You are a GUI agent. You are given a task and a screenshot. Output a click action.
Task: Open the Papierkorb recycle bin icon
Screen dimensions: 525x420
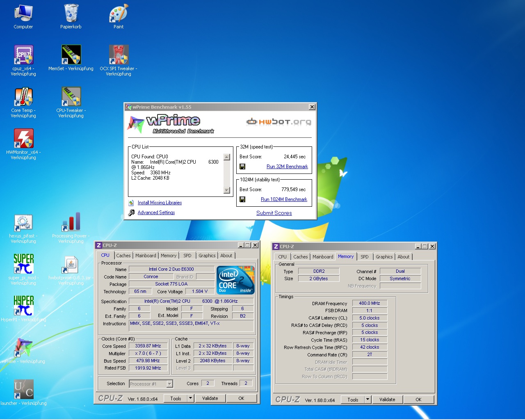(71, 13)
